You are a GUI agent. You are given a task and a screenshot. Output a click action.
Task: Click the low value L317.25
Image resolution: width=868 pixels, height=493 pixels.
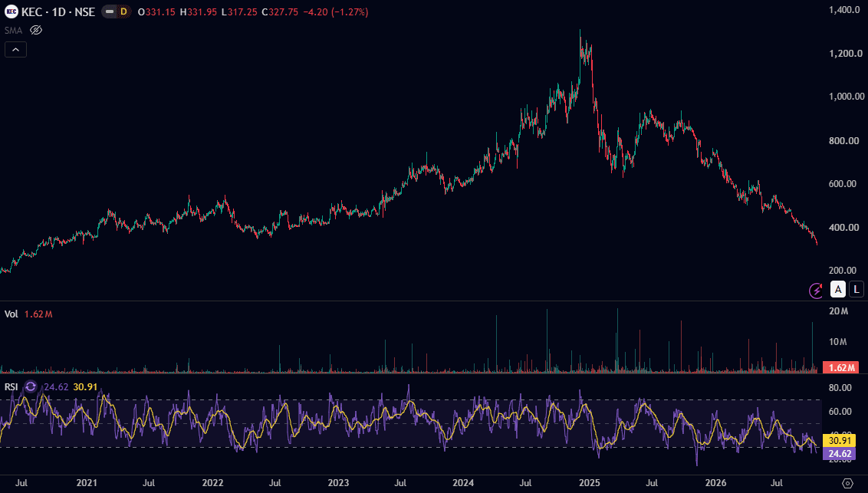[x=239, y=12]
